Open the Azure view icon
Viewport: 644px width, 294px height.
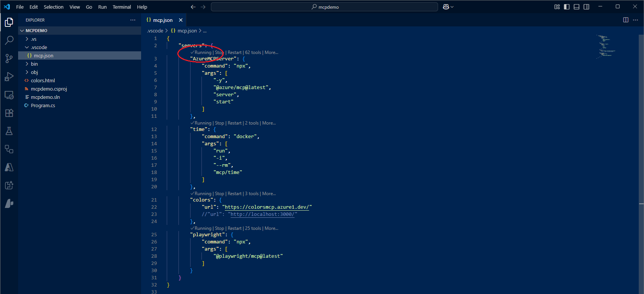click(9, 167)
